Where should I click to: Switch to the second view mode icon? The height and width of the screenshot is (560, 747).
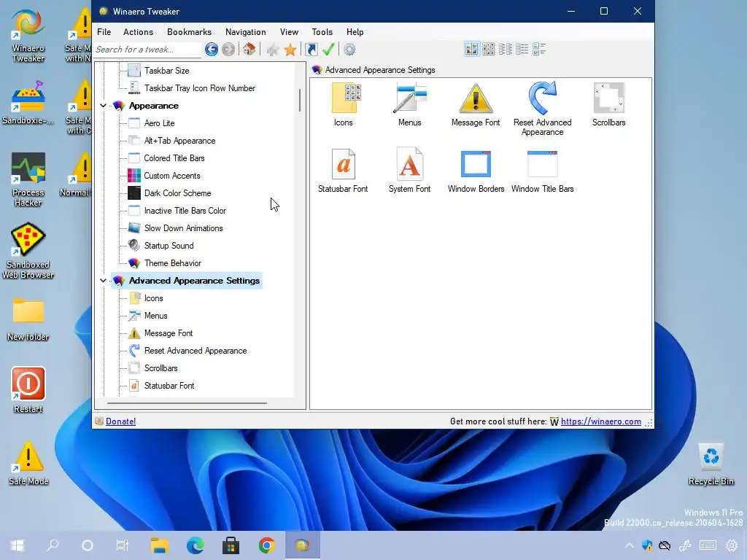(x=488, y=49)
